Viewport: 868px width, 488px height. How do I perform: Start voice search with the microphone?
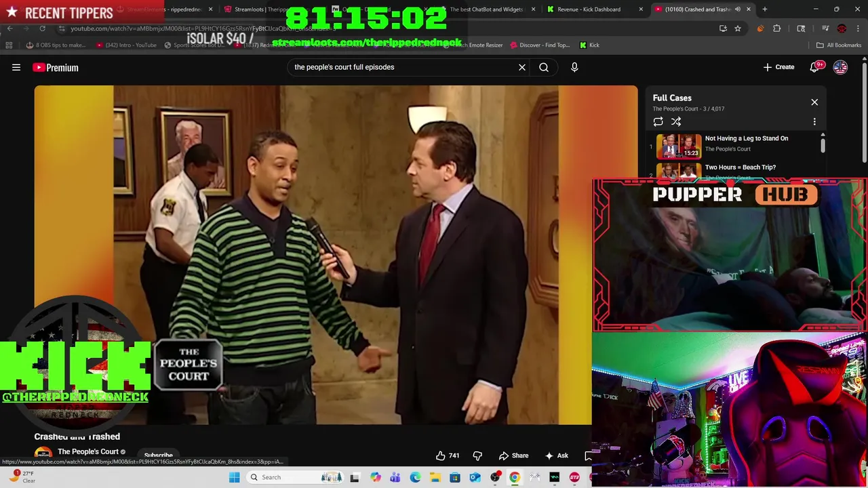pos(574,67)
